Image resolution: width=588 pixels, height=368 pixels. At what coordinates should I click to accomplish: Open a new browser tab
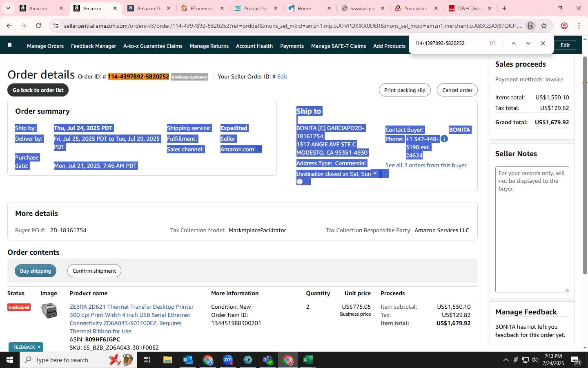(x=504, y=8)
